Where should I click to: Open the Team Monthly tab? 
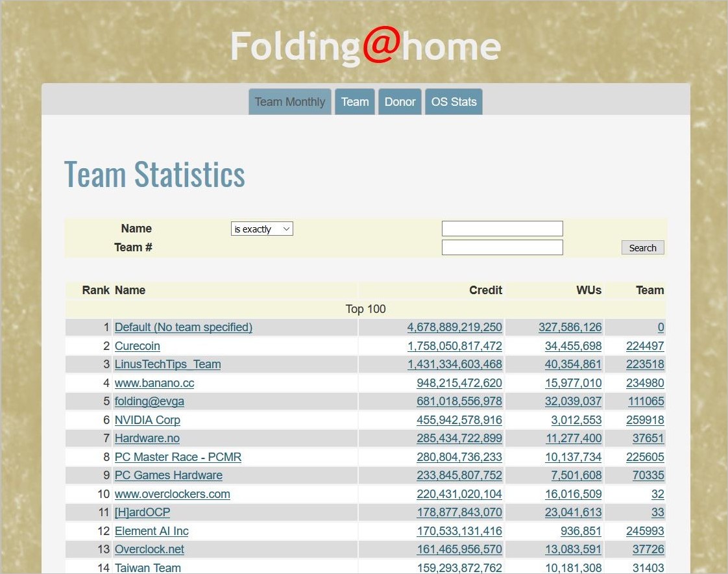click(x=289, y=102)
